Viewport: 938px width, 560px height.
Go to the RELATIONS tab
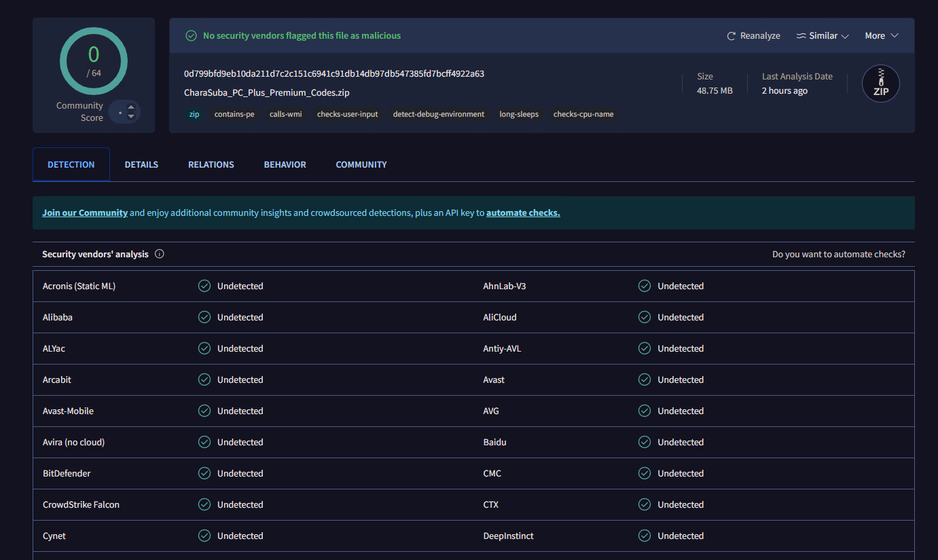pyautogui.click(x=211, y=164)
